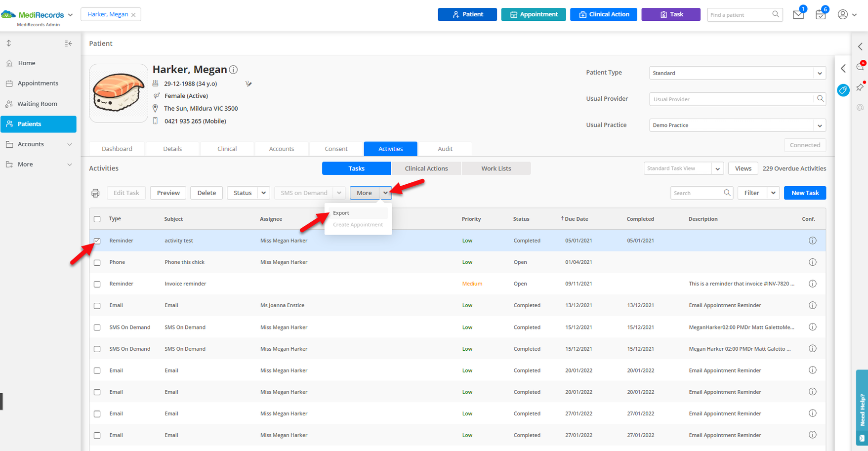Click the Usual Provider search icon

pyautogui.click(x=820, y=99)
